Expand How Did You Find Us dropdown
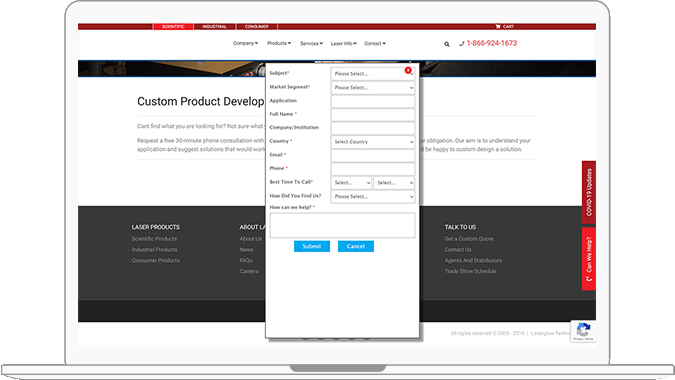This screenshot has height=380, width=675. (373, 197)
